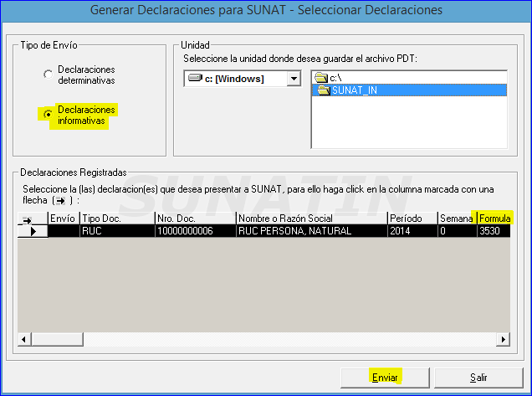Click the Enviar button
Viewport: 532px width, 396px height.
click(385, 378)
